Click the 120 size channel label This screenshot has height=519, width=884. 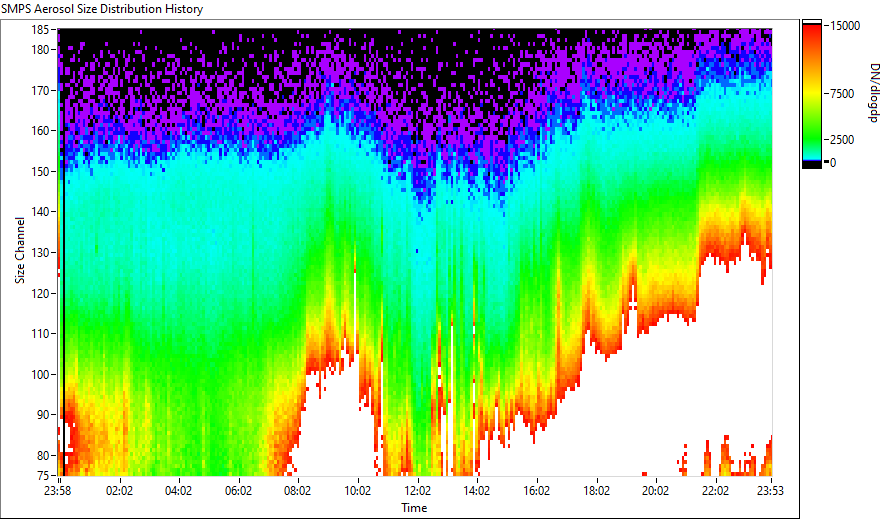coord(42,293)
